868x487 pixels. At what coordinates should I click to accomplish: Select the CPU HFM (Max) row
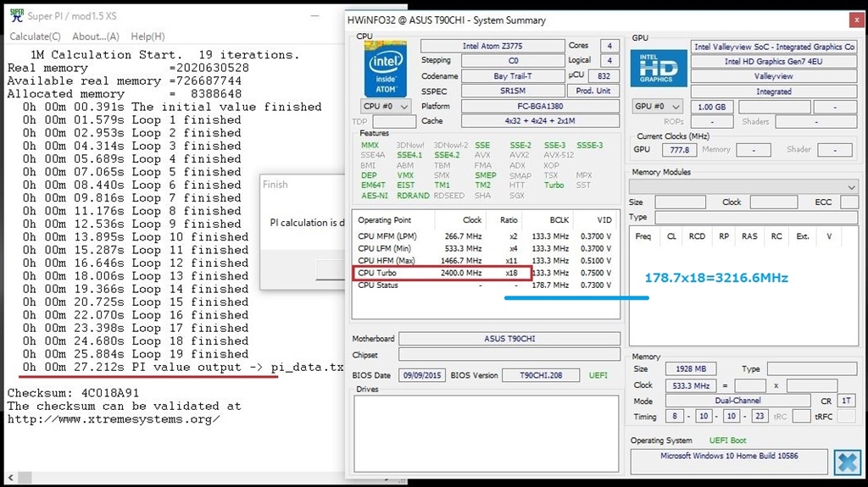pos(485,261)
